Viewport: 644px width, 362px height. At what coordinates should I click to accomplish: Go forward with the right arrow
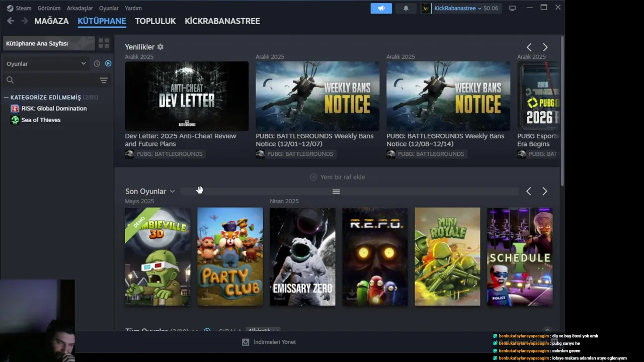click(x=24, y=21)
